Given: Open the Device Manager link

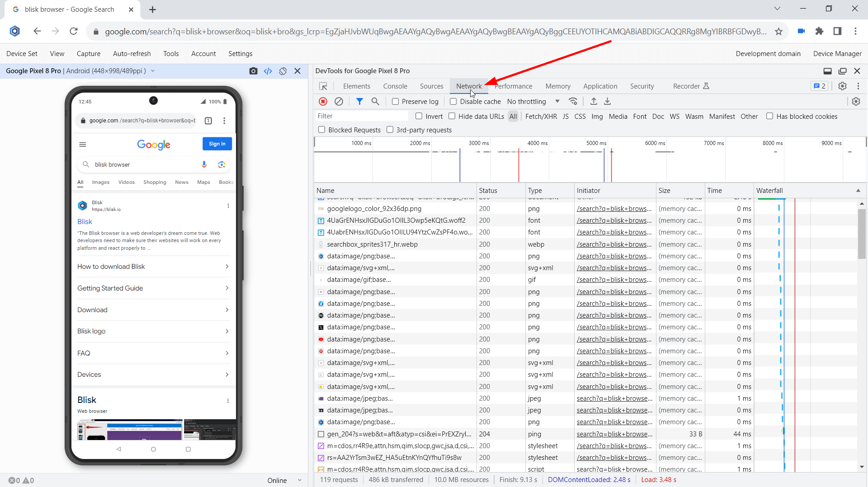Looking at the screenshot, I should coord(837,54).
